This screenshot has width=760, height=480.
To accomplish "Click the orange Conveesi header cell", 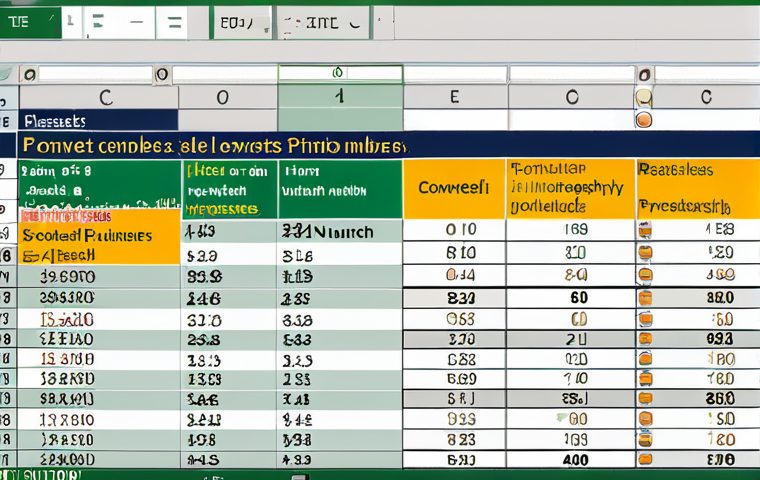I will [454, 188].
